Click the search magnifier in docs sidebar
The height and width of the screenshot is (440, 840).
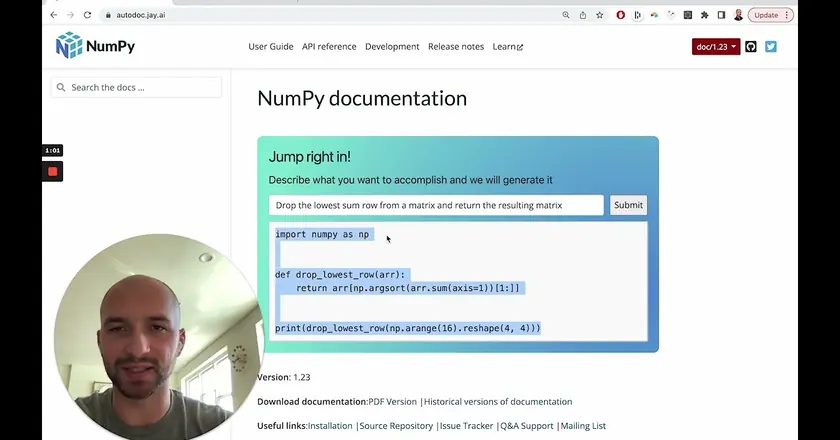[x=61, y=87]
